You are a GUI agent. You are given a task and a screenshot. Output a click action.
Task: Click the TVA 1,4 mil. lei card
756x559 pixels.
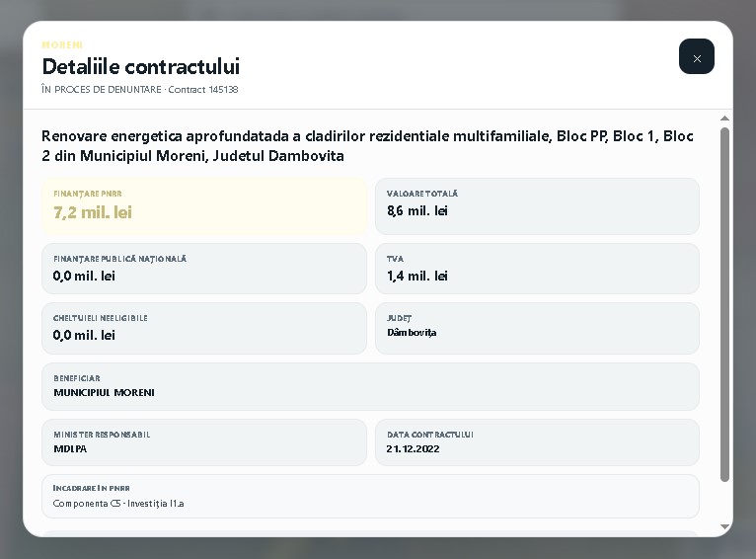[537, 269]
